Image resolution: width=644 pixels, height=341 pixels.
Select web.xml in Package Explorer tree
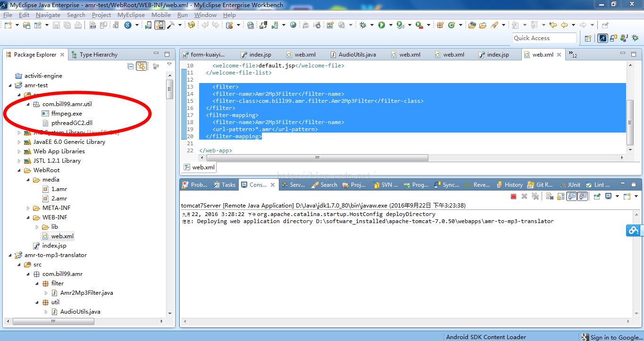[58, 236]
